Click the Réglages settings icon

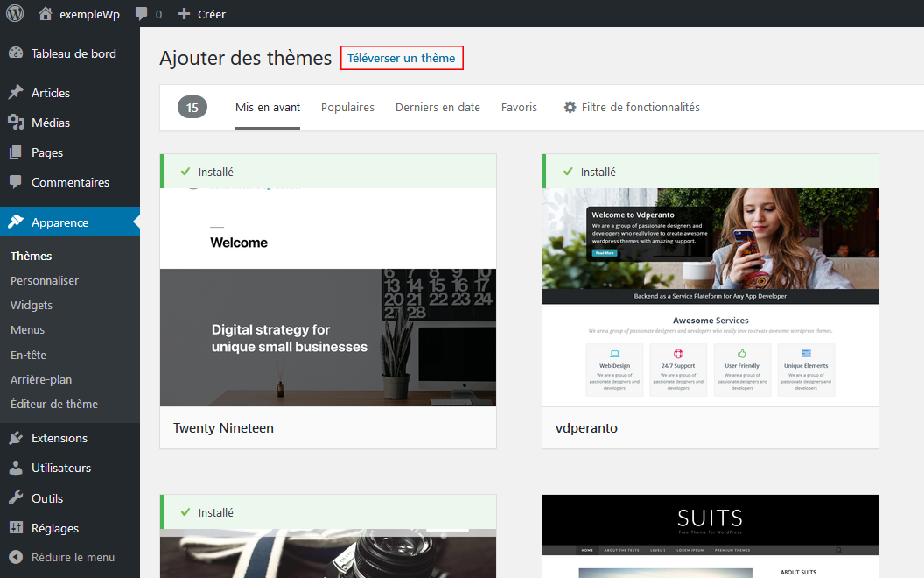[16, 528]
